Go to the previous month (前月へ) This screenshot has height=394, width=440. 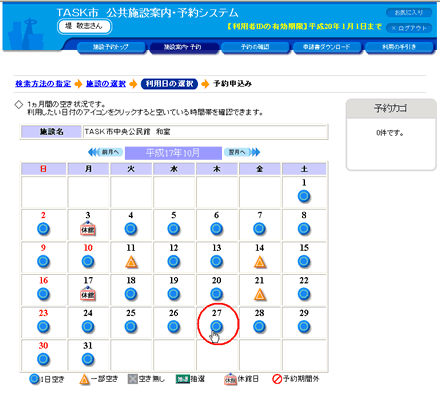click(x=105, y=152)
